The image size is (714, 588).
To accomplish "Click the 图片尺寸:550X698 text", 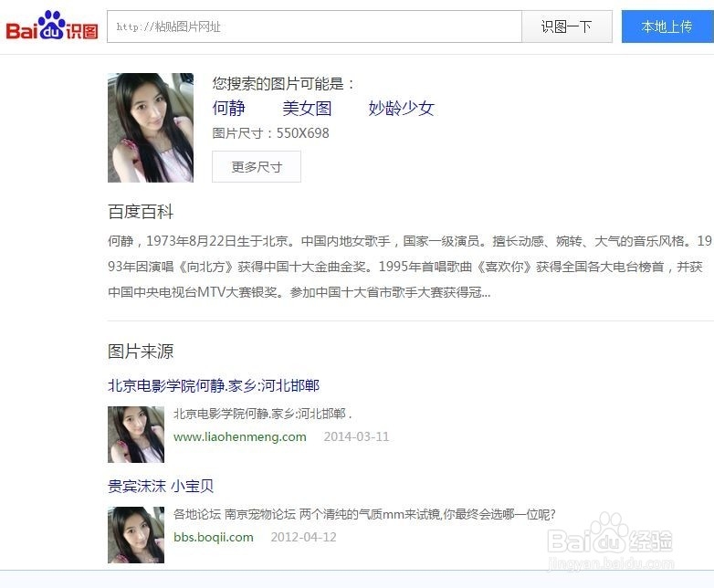I will pyautogui.click(x=270, y=133).
